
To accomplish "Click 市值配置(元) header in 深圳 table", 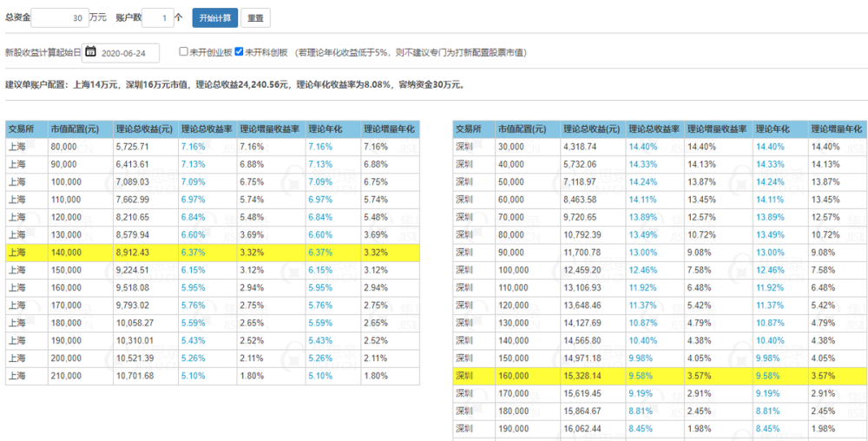I will click(x=522, y=129).
